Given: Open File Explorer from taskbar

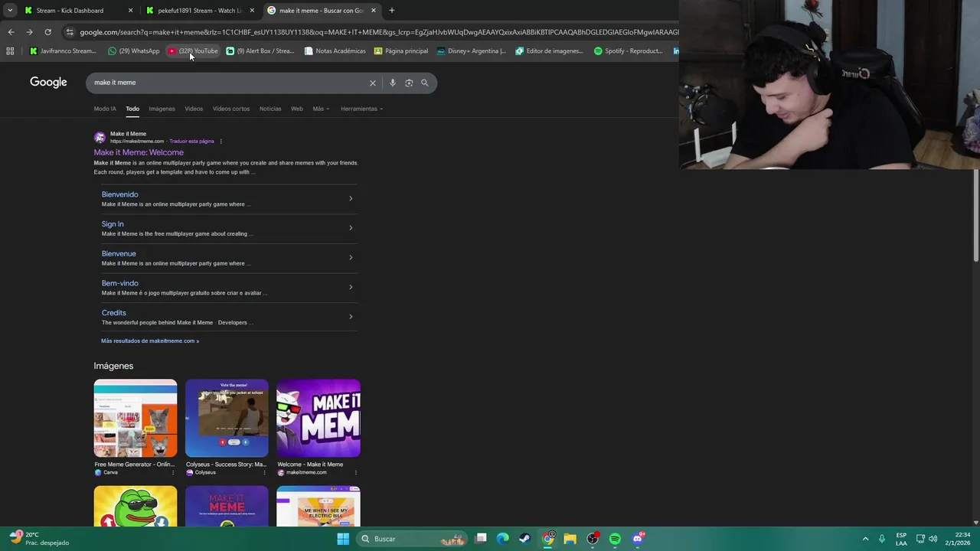Looking at the screenshot, I should [570, 539].
